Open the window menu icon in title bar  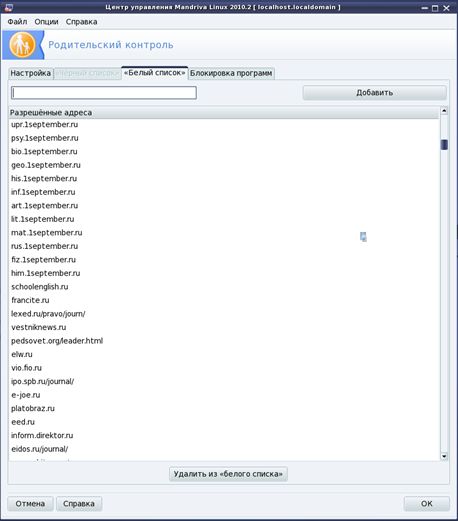(x=9, y=7)
